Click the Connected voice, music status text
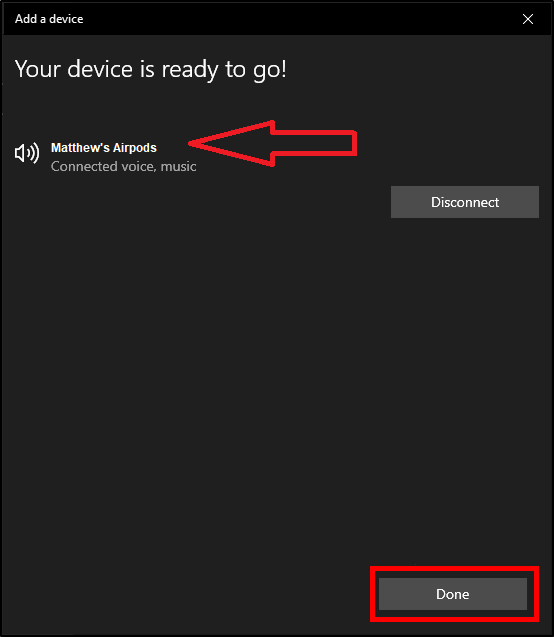This screenshot has width=554, height=637. point(123,166)
